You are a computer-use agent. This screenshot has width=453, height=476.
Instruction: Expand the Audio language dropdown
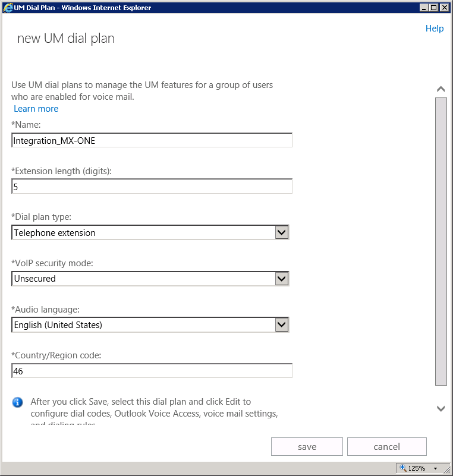[x=282, y=324]
